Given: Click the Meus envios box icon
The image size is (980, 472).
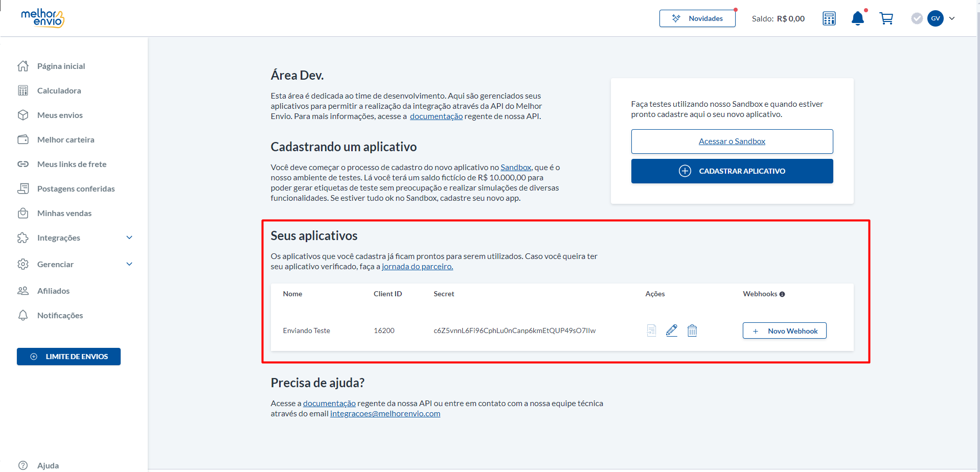Looking at the screenshot, I should [x=23, y=115].
